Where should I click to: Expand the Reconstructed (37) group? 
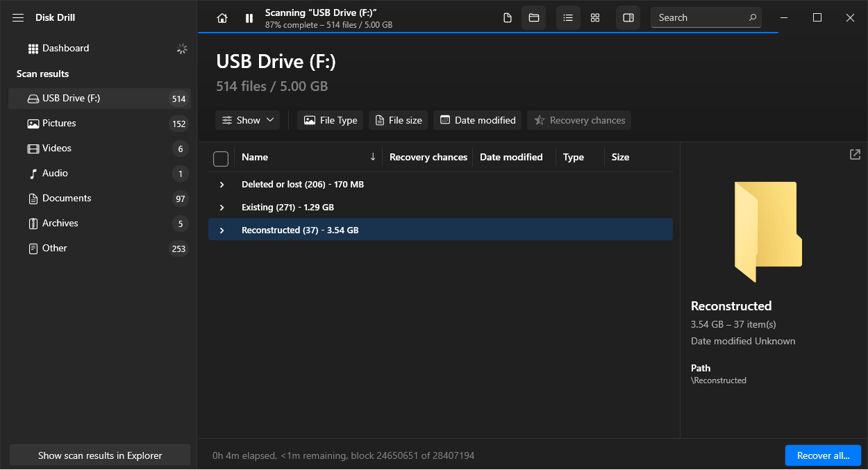(222, 230)
